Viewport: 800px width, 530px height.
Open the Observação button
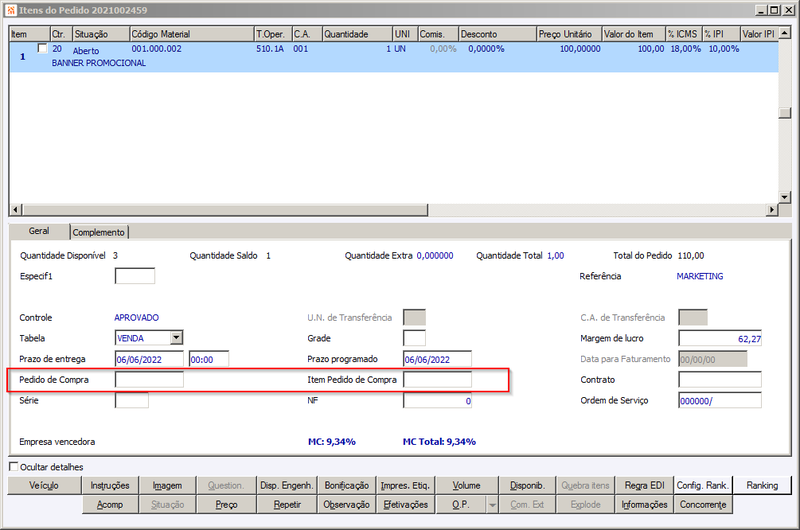click(x=348, y=505)
